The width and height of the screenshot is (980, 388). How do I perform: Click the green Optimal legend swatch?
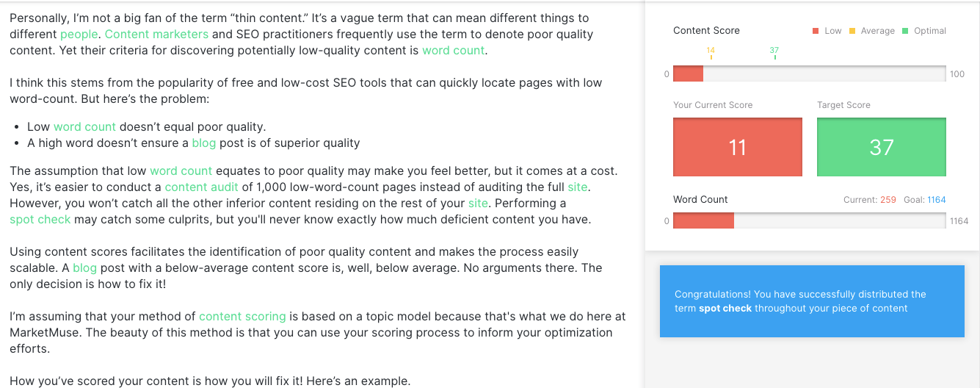pyautogui.click(x=905, y=31)
